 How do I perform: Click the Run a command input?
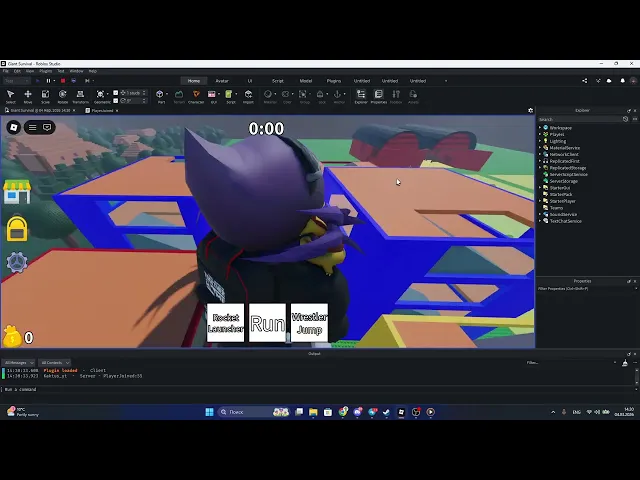[318, 389]
